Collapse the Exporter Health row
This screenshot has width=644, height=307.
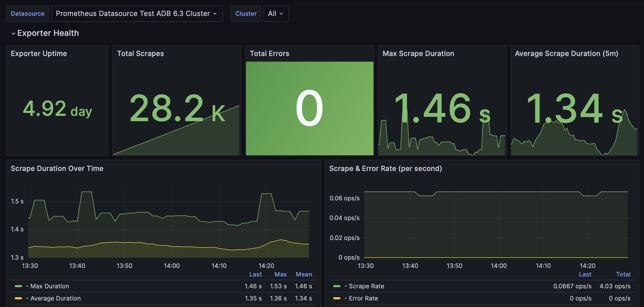click(48, 33)
